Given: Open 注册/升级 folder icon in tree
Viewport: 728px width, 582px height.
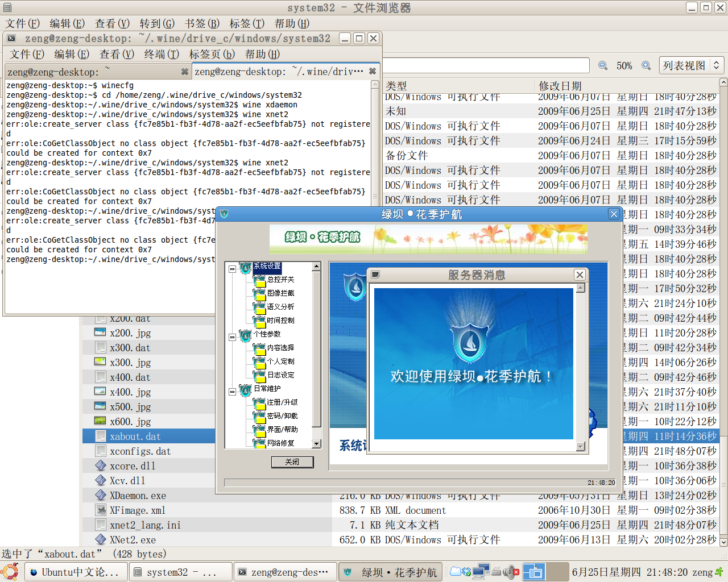Looking at the screenshot, I should (260, 403).
